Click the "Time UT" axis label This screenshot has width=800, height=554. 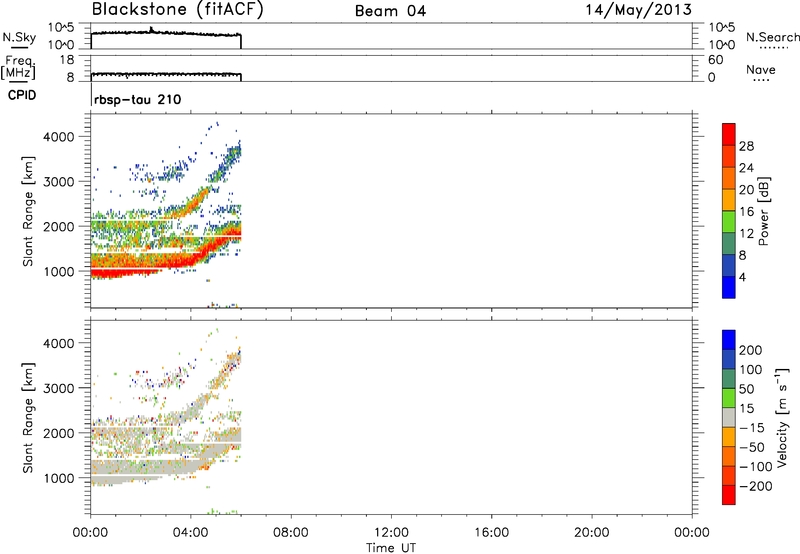391,548
